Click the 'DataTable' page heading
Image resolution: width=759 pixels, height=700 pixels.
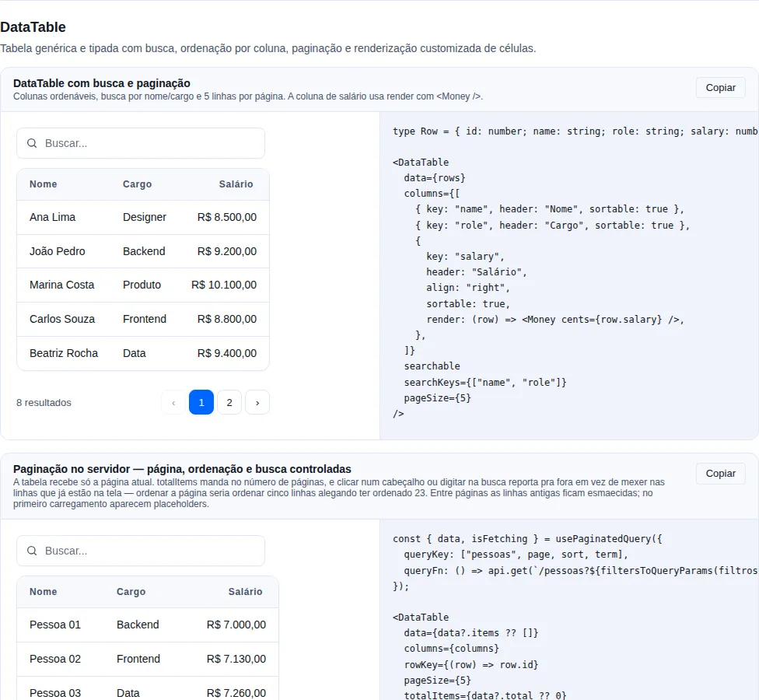point(33,27)
